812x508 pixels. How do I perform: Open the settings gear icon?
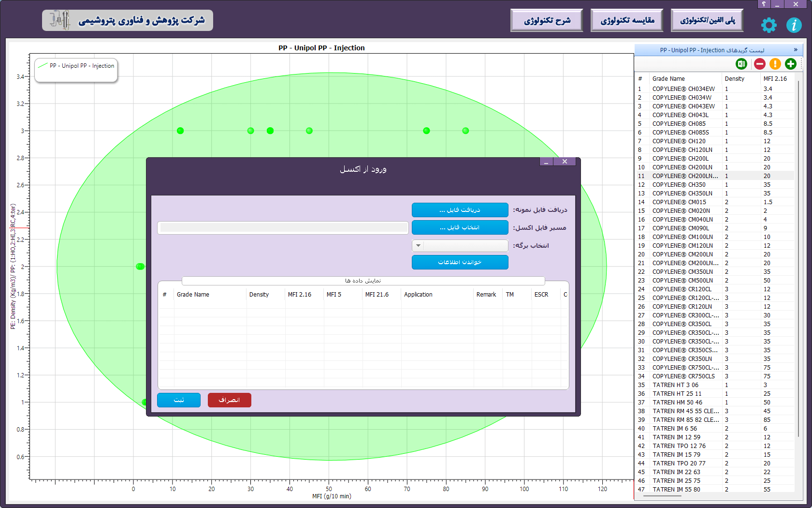(x=768, y=25)
